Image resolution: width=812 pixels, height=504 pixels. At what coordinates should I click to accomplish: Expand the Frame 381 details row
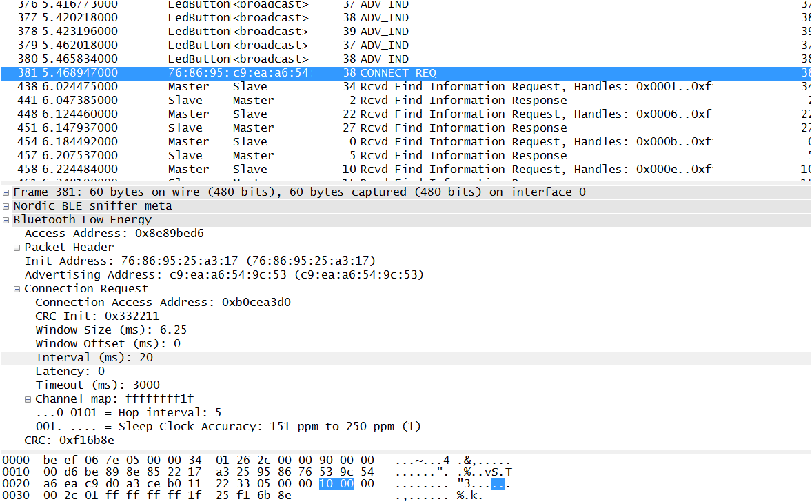[6, 192]
